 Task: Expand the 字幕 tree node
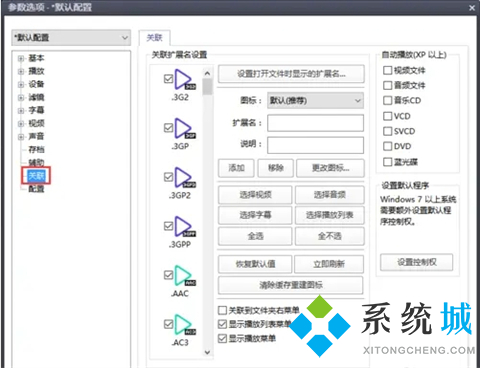[21, 111]
